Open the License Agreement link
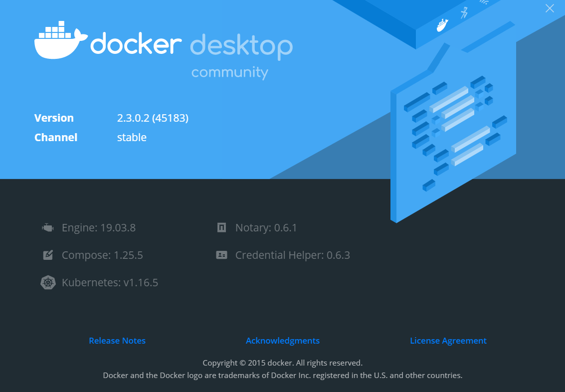The image size is (565, 392). (448, 341)
